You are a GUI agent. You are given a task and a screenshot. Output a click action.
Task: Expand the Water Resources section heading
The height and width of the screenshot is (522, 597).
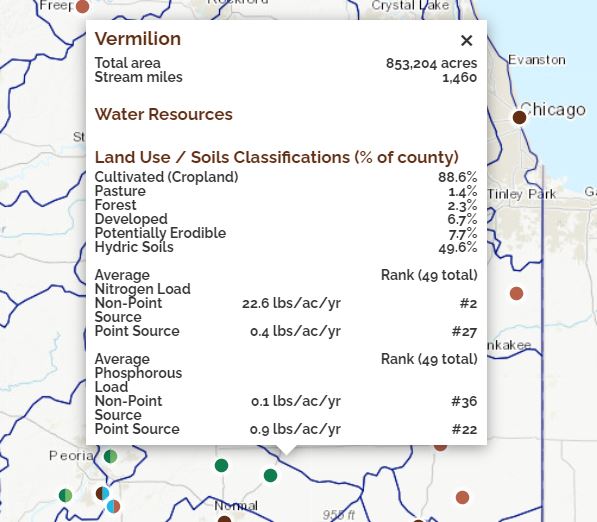click(x=164, y=114)
